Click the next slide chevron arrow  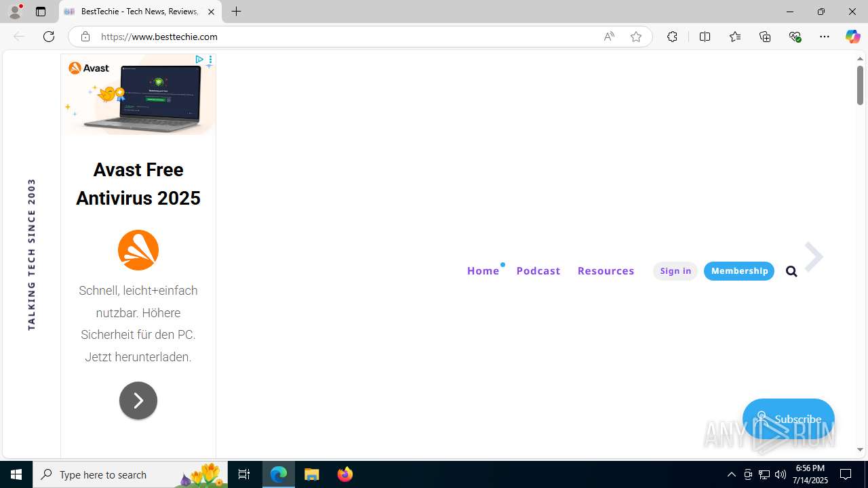[814, 257]
